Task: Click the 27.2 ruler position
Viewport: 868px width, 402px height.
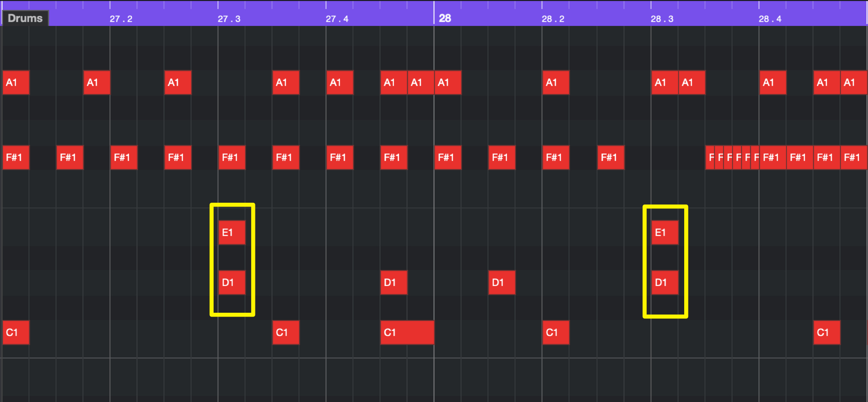Action: pos(121,19)
